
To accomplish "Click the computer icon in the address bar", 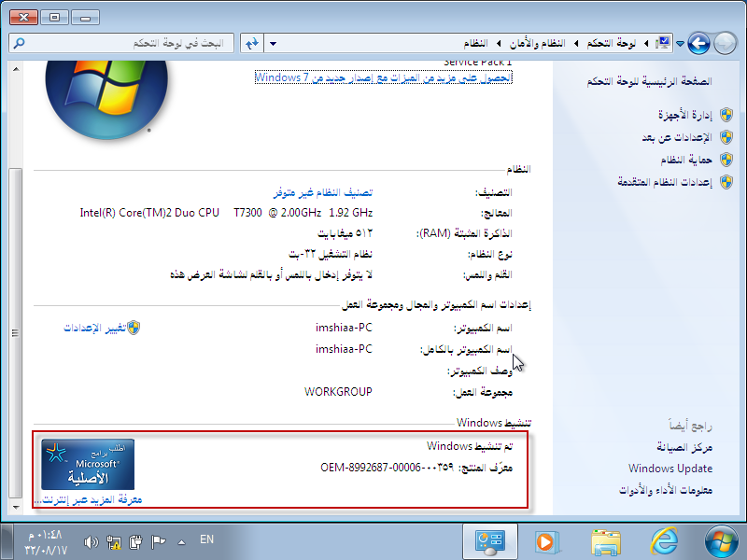I will tap(664, 43).
